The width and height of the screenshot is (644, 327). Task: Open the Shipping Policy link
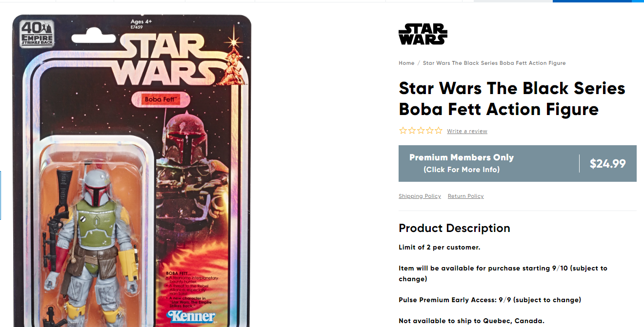[x=420, y=196]
